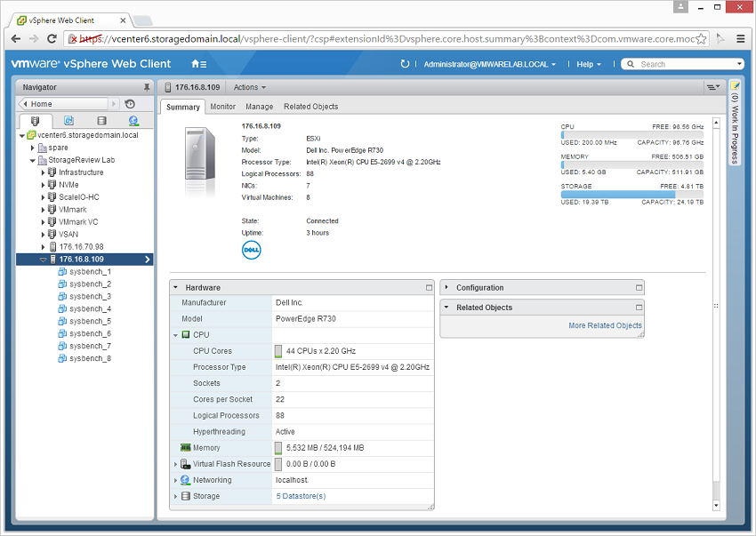The image size is (756, 536).
Task: Switch to Networking inventory tab
Action: tap(133, 121)
